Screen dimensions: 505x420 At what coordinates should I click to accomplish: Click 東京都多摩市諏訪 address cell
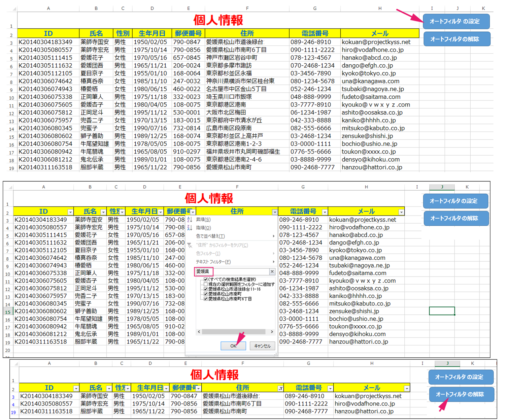pyautogui.click(x=247, y=65)
